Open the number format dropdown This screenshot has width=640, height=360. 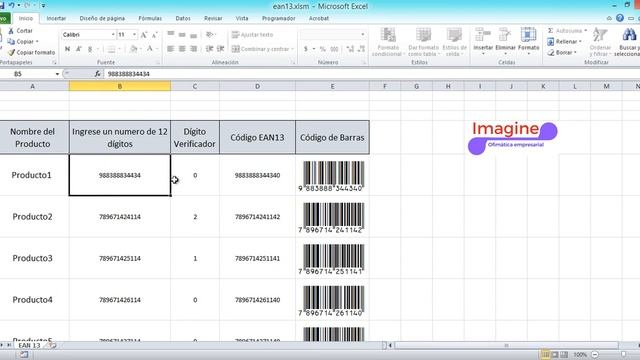(362, 35)
